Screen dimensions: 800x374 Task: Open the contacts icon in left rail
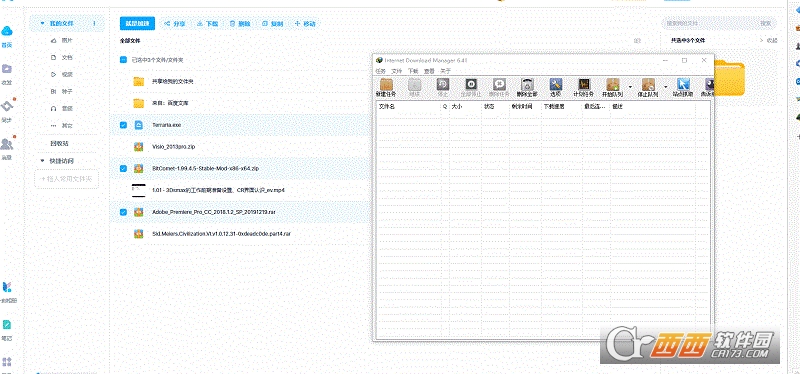coord(7,144)
